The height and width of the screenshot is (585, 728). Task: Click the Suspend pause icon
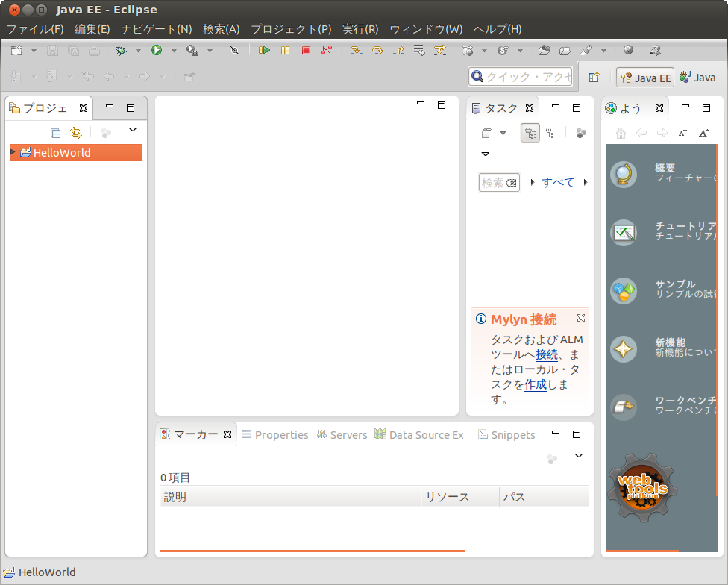click(285, 50)
